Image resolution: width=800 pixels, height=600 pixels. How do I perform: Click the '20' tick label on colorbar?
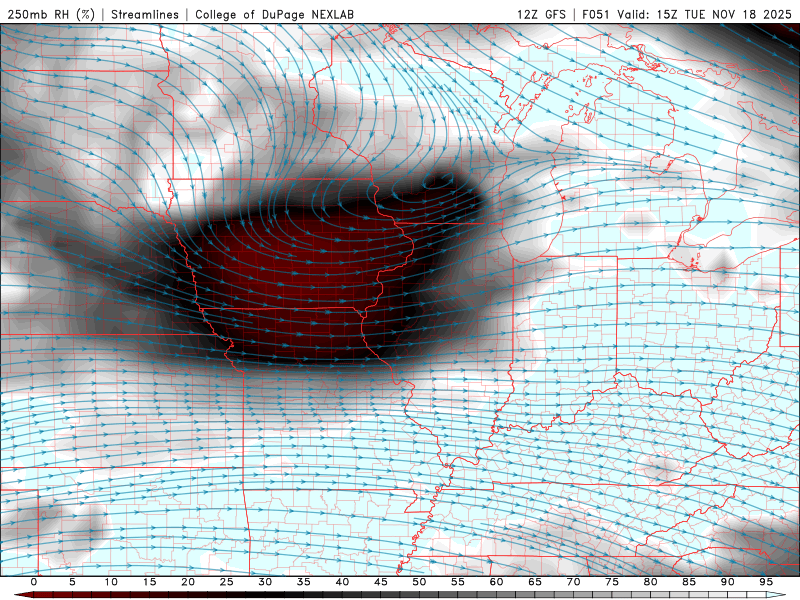pos(188,582)
